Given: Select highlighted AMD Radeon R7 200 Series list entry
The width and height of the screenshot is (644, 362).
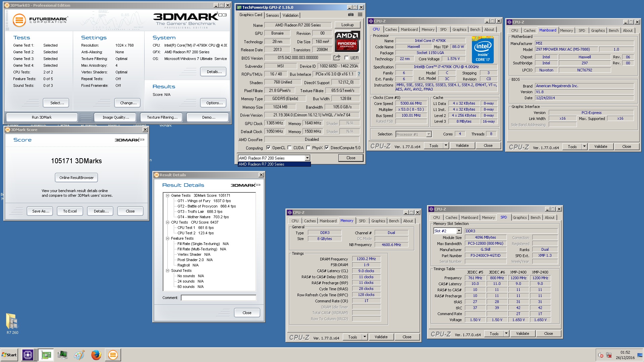Looking at the screenshot, I should pos(274,164).
